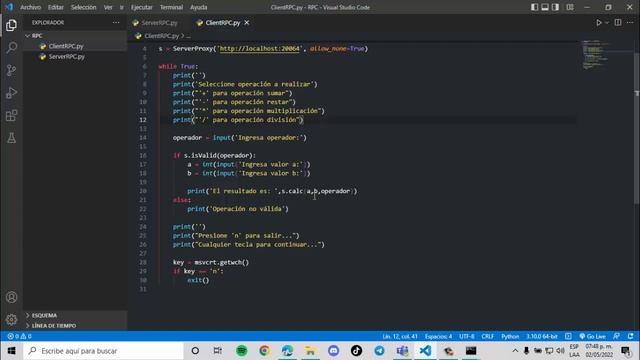This screenshot has height=360, width=640.
Task: Open the feedback icon in the status bar
Action: point(616,336)
